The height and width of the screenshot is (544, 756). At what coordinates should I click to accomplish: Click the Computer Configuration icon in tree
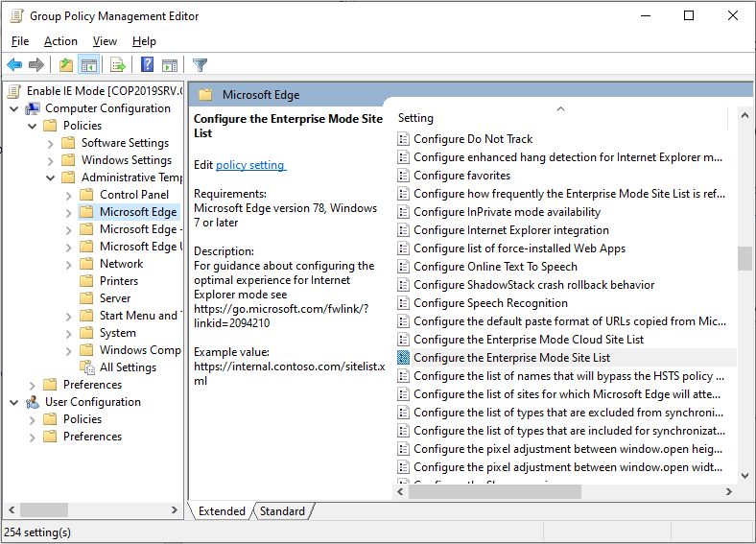[x=33, y=108]
